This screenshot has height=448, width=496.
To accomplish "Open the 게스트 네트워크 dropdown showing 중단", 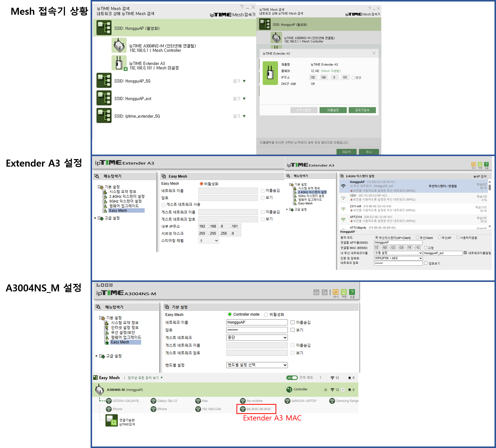I will click(257, 338).
